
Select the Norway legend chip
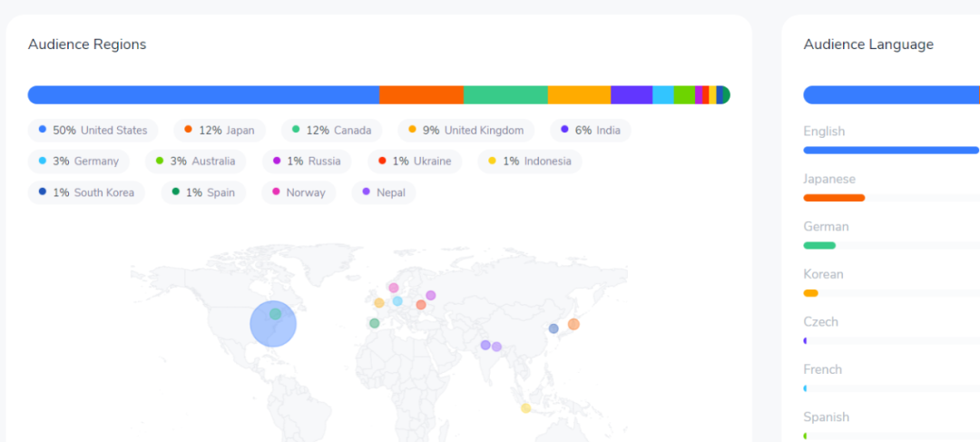tap(299, 192)
